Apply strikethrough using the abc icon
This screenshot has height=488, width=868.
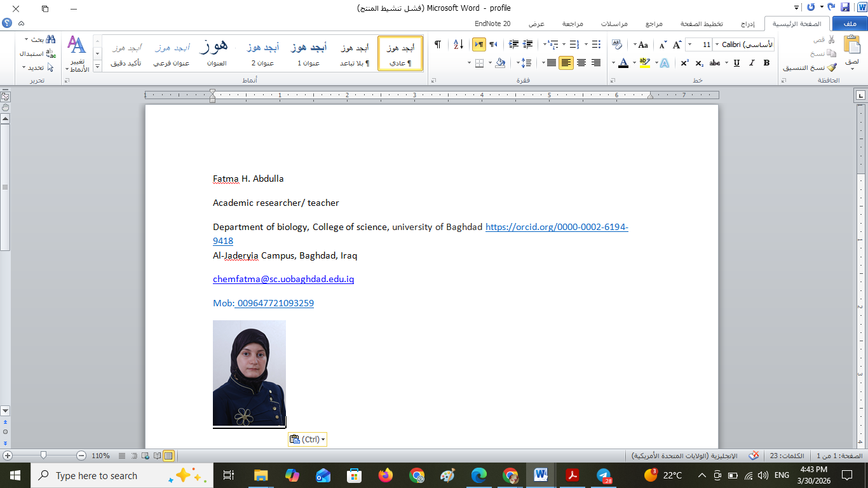tap(715, 63)
